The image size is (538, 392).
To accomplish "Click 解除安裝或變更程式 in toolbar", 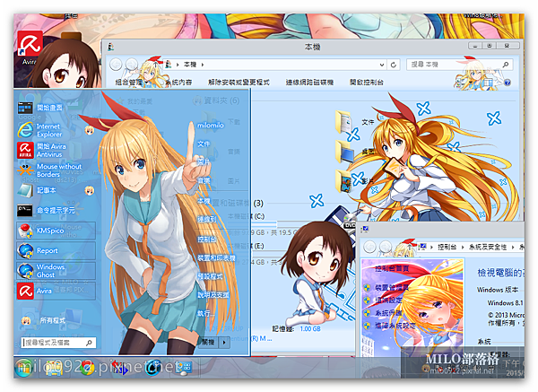I will (x=239, y=83).
